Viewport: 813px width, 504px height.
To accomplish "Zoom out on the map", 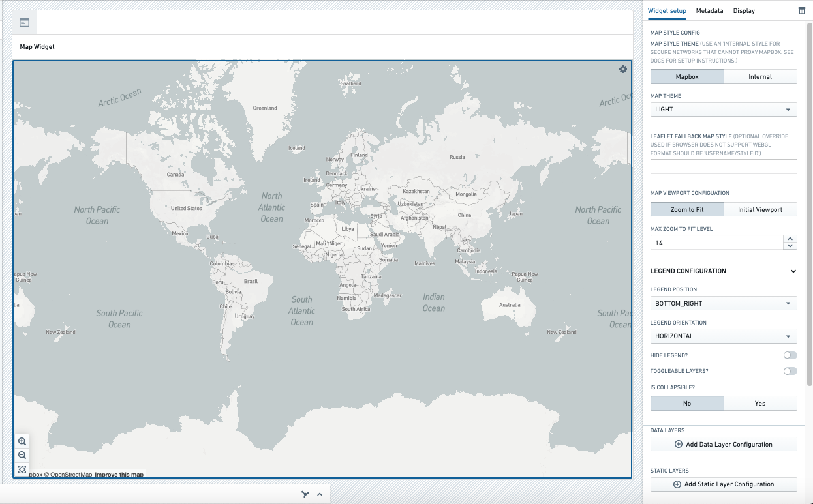I will point(22,455).
